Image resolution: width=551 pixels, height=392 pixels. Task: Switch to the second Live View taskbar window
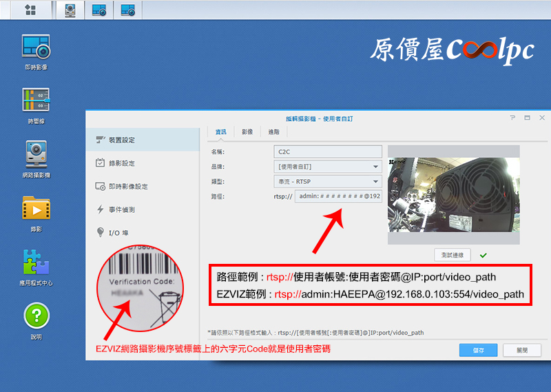128,10
